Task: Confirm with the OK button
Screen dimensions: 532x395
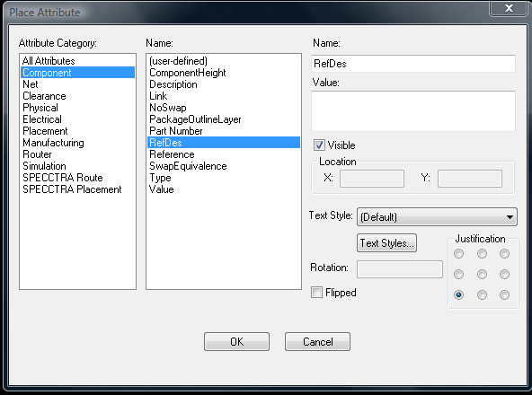Action: (237, 341)
